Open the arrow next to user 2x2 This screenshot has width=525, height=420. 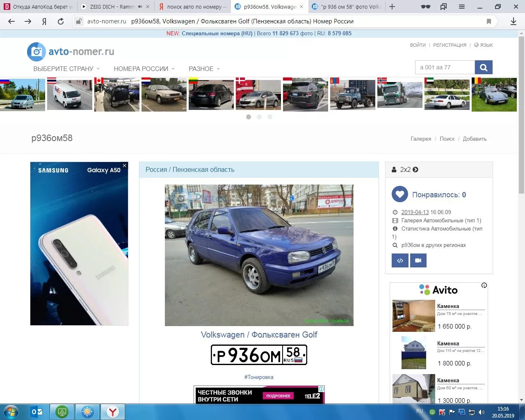[x=415, y=169]
